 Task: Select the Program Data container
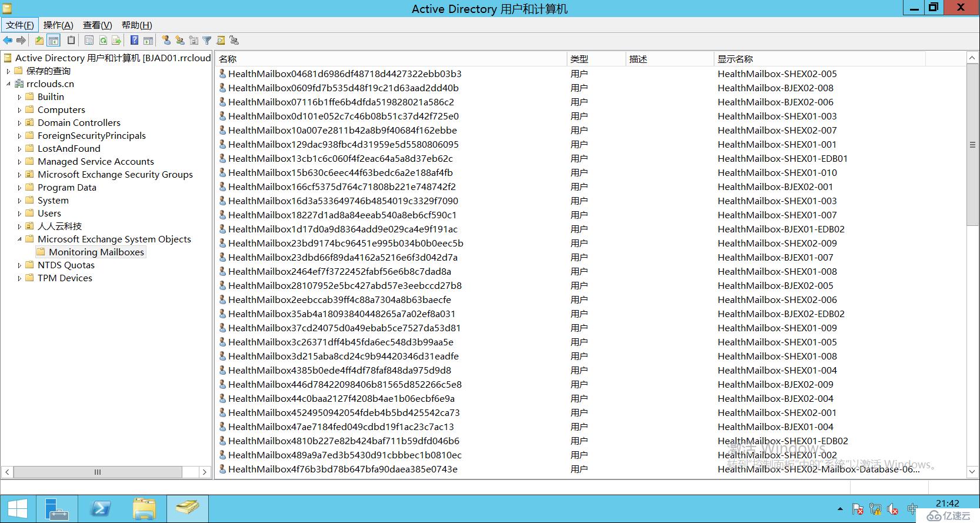coord(67,188)
